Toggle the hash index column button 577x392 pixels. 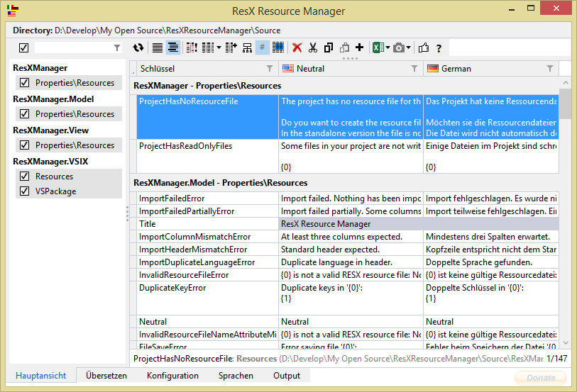(x=263, y=47)
